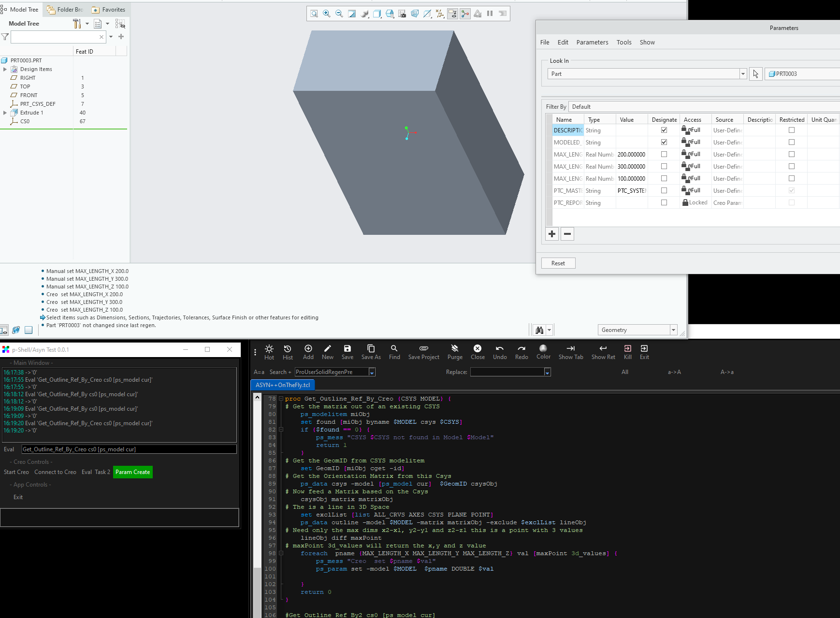Select the Zoom Out magnifier tool

point(339,13)
